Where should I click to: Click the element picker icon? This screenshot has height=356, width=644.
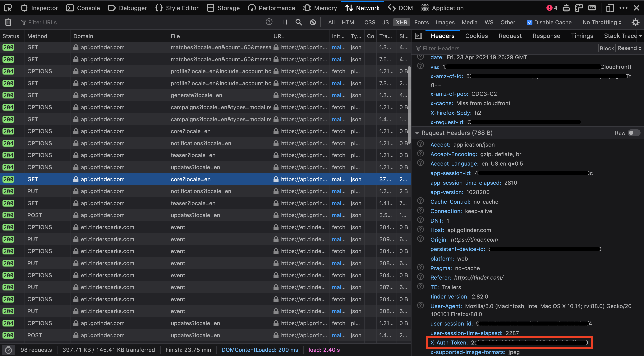(x=8, y=8)
